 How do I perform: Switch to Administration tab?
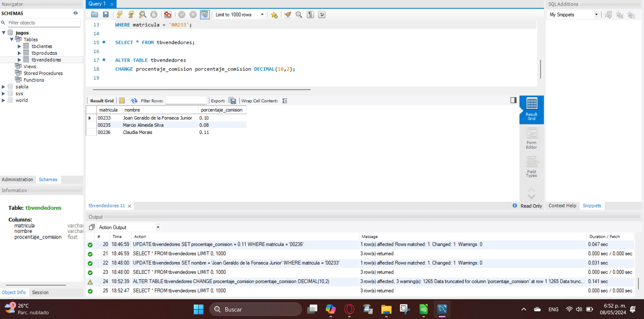(18, 179)
